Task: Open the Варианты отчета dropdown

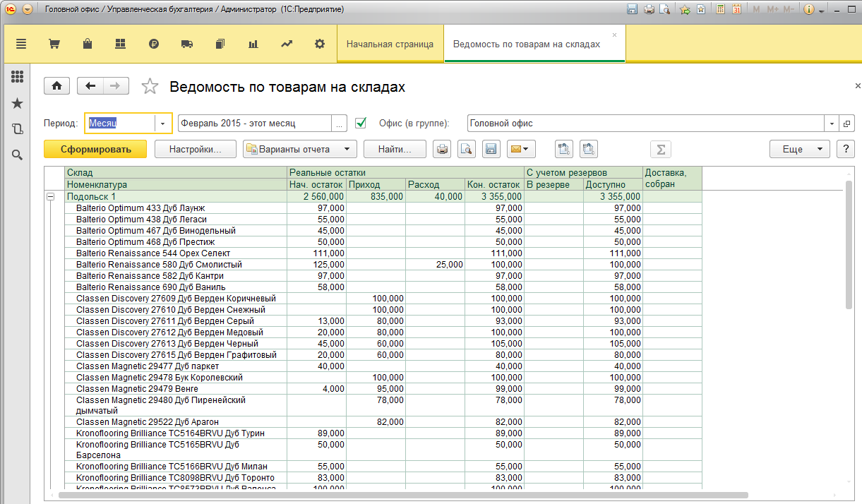Action: tap(299, 149)
